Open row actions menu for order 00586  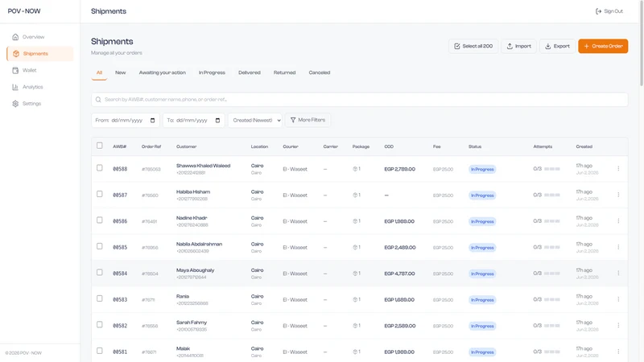point(618,220)
